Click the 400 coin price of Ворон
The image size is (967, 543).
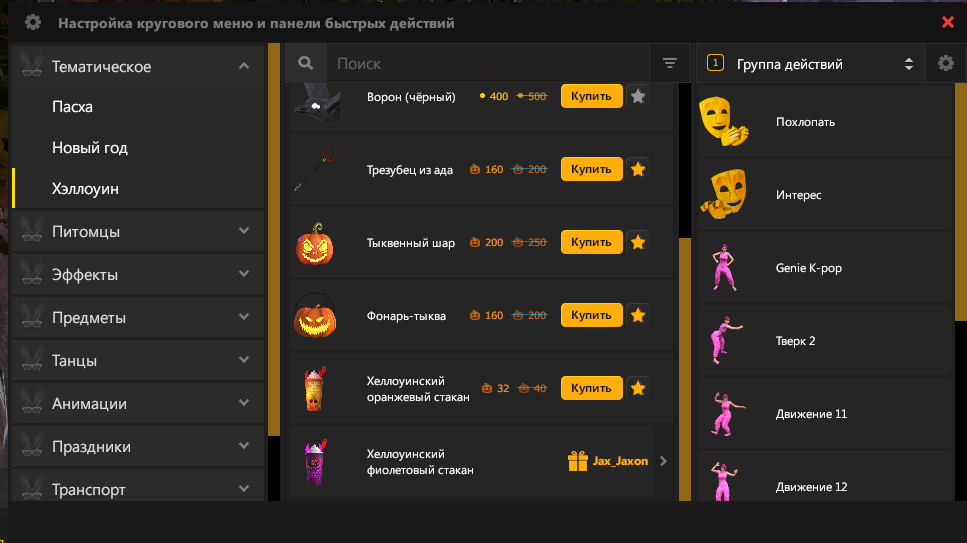click(494, 96)
